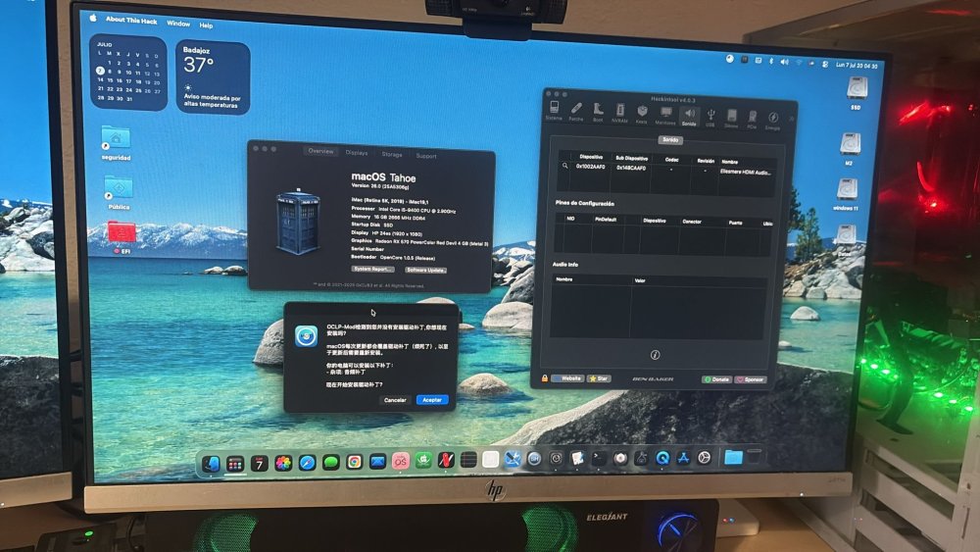Click the Bluetooth icon in the menu bar
Image resolution: width=980 pixels, height=552 pixels.
pyautogui.click(x=770, y=61)
